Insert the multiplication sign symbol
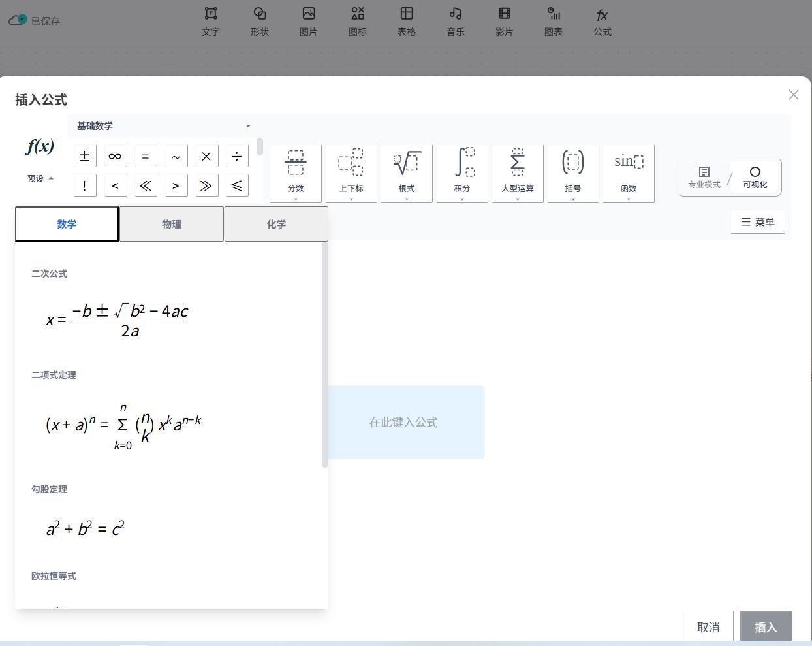Viewport: 812px width, 646px height. pyautogui.click(x=206, y=156)
